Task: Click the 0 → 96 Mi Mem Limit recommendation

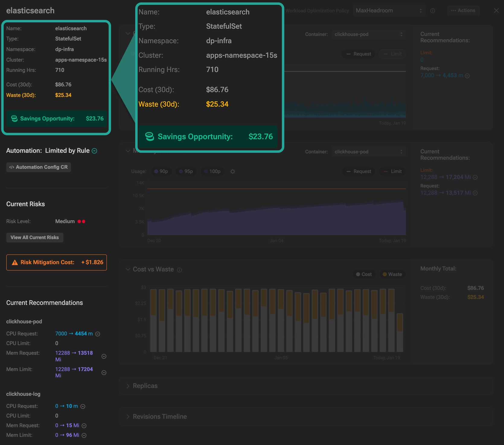Action: click(67, 435)
